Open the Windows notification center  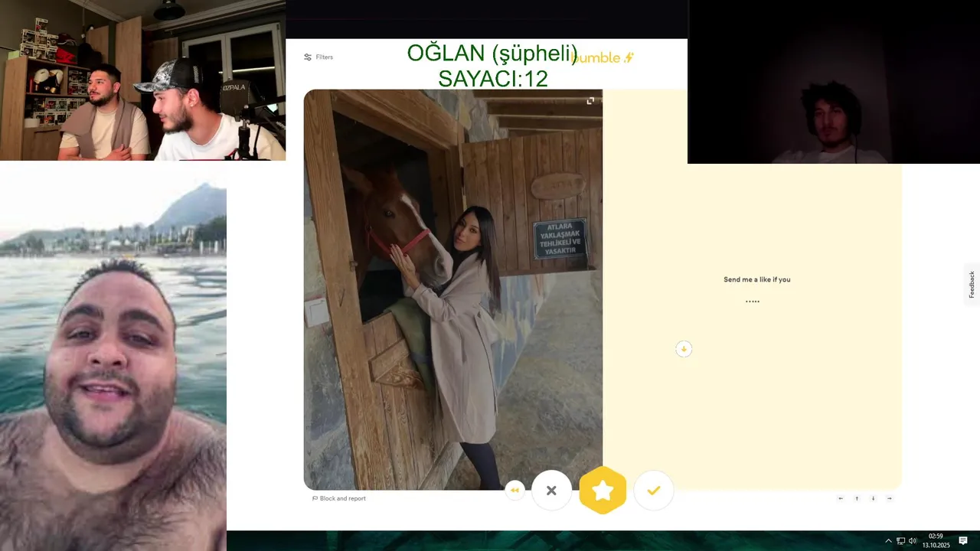(x=963, y=541)
